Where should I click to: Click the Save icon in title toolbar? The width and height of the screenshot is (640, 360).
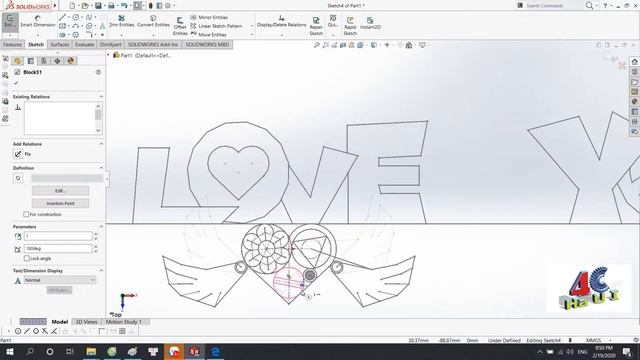coord(98,6)
